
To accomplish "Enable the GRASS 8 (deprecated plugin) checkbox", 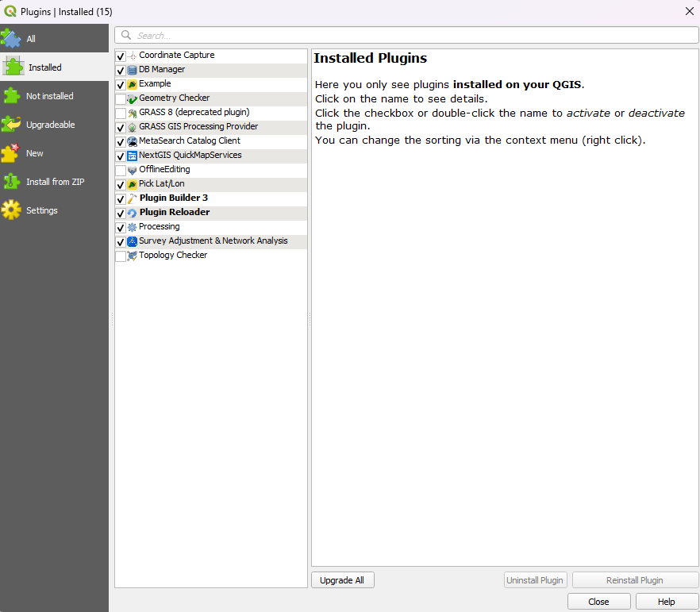I will [121, 114].
